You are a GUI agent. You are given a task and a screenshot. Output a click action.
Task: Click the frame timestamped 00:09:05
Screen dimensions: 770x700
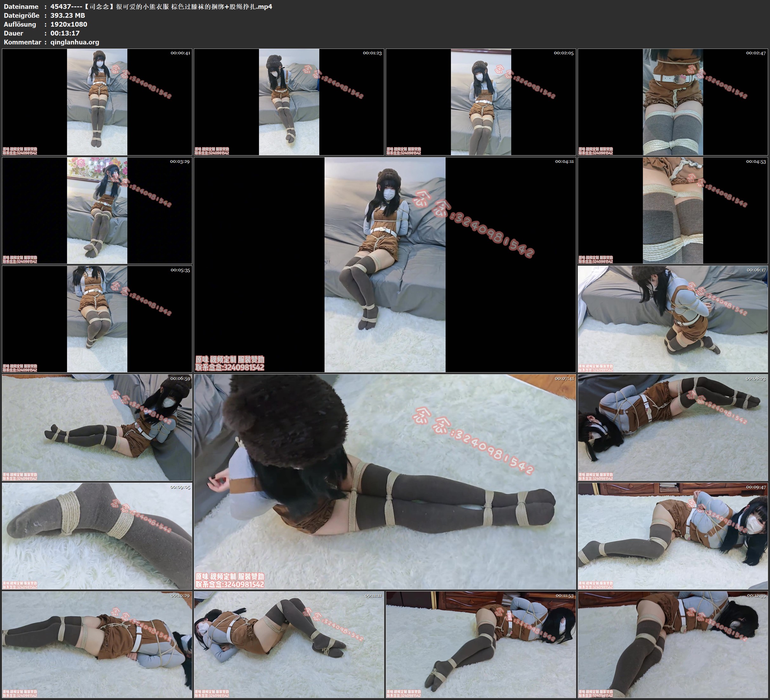pos(97,536)
